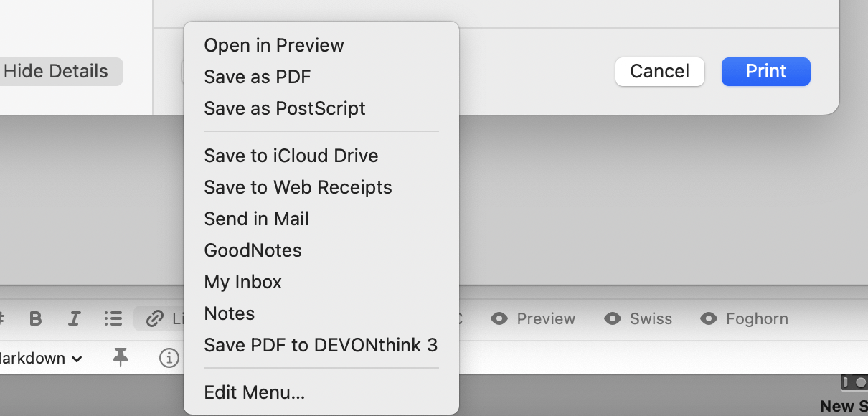868x416 pixels.
Task: Open the document info panel
Action: (169, 358)
